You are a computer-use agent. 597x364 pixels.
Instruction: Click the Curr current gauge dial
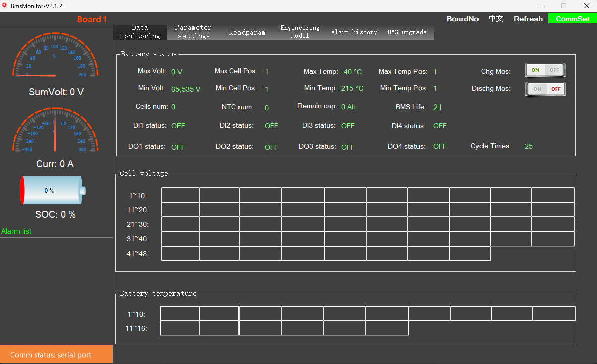tap(55, 130)
